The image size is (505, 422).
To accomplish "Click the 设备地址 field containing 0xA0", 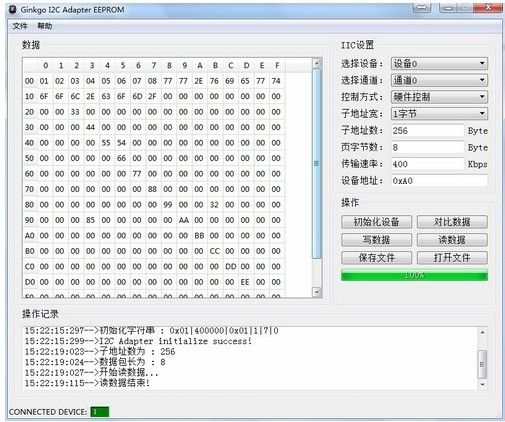I will pyautogui.click(x=439, y=181).
